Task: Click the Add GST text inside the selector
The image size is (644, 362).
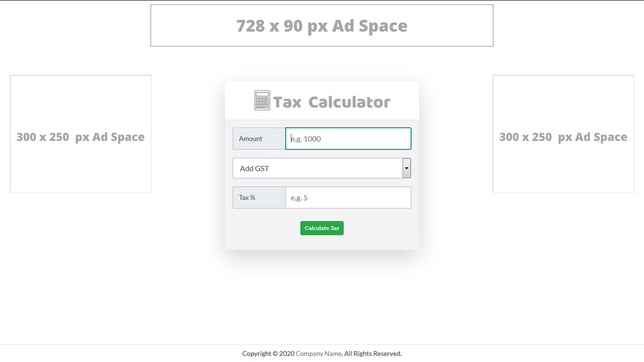Action: point(254,168)
